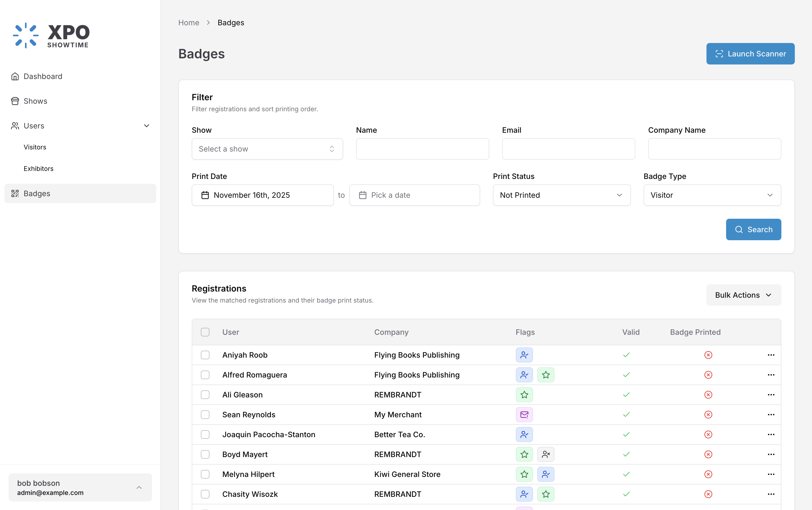Toggle the select-all checkbox in table header
812x510 pixels.
[x=205, y=332]
